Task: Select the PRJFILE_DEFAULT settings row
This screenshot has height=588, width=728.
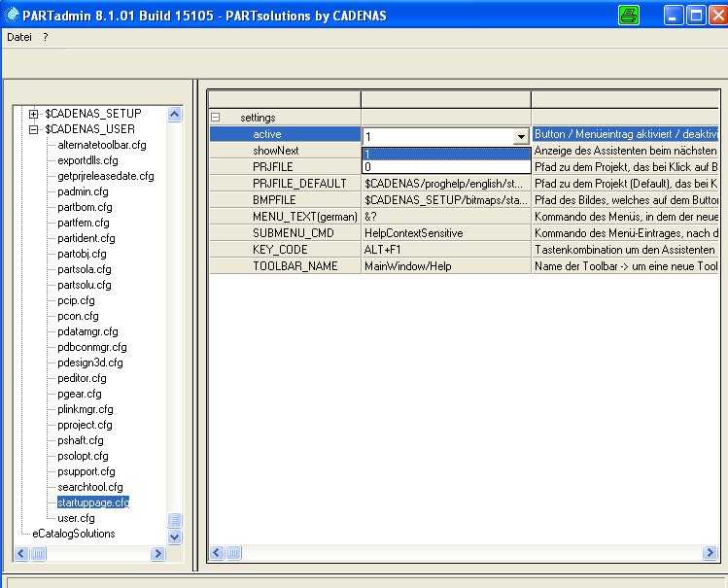Action: click(x=464, y=184)
